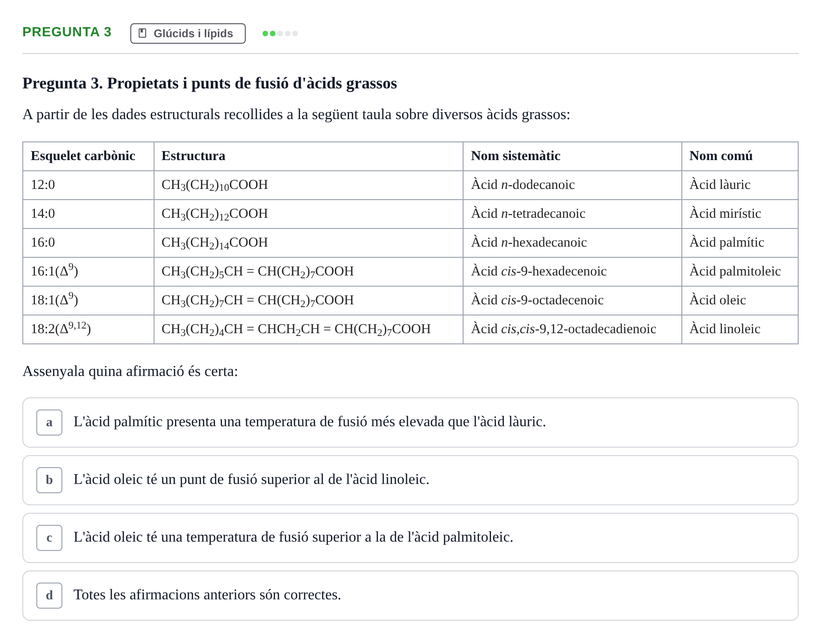Screen dimensions: 821x644
Task: Click the linoleic acid structure formula cell
Action: tap(309, 329)
